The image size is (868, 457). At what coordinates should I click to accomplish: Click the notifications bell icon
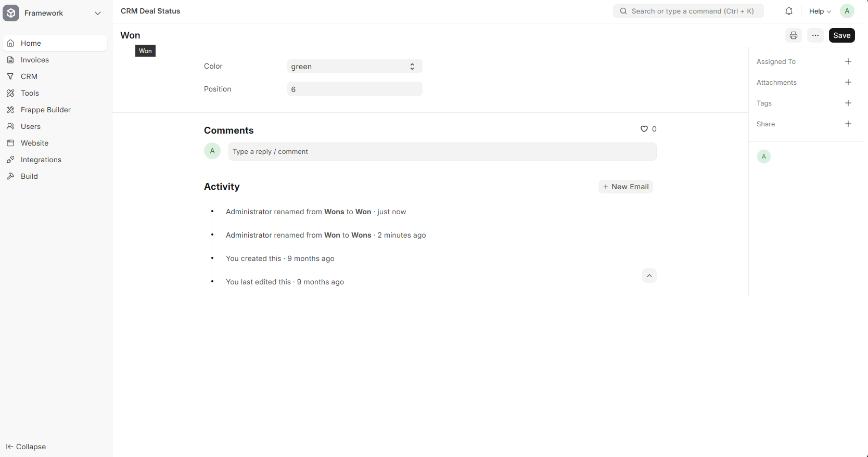coord(789,11)
